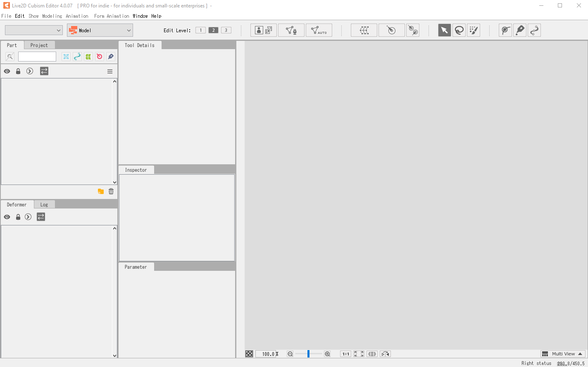Click the red rotation deformer filter icon

[x=100, y=57]
